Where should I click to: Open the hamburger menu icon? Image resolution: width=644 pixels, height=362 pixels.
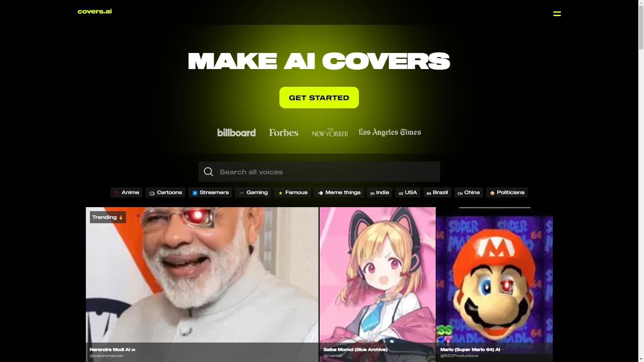click(x=557, y=14)
